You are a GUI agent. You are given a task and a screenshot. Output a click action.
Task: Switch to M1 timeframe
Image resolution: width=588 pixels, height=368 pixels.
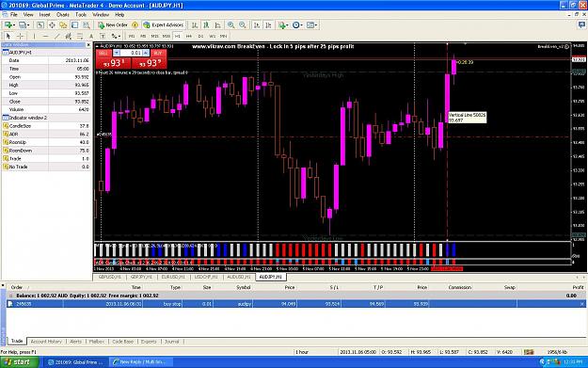[x=132, y=36]
